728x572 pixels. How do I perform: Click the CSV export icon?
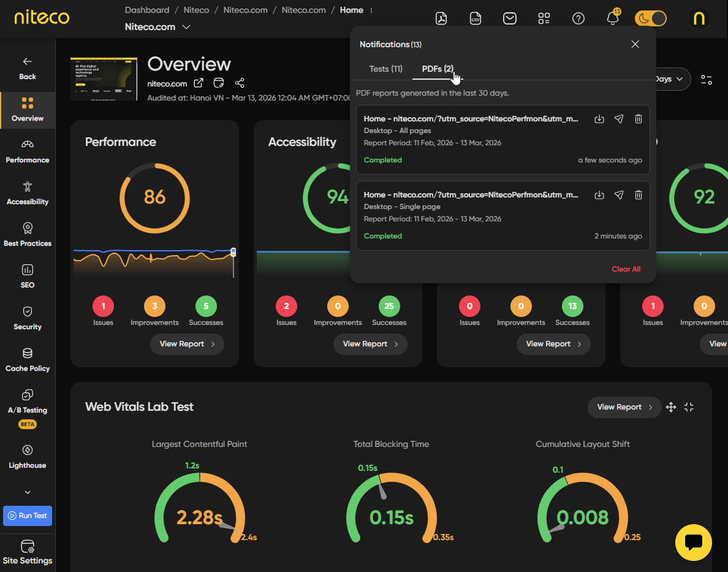pyautogui.click(x=476, y=18)
